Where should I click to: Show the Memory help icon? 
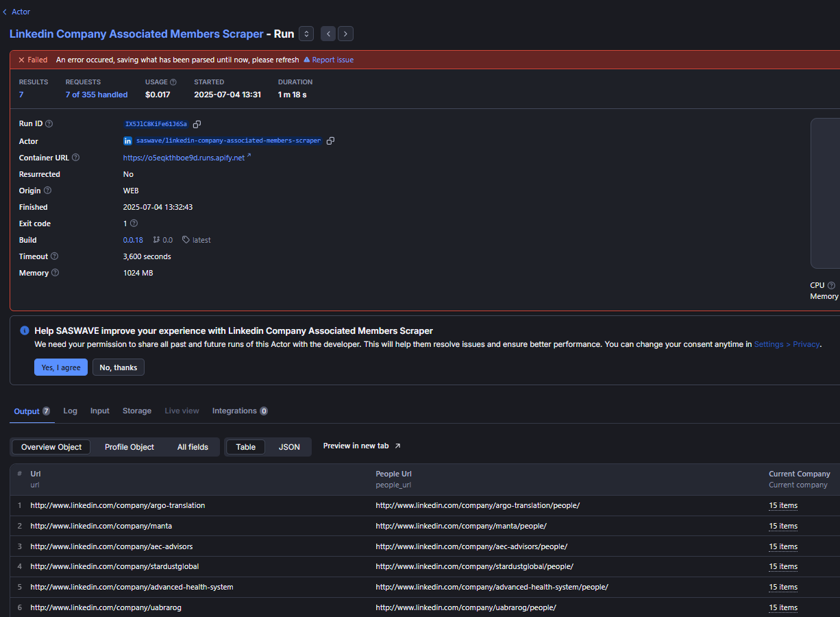point(55,273)
